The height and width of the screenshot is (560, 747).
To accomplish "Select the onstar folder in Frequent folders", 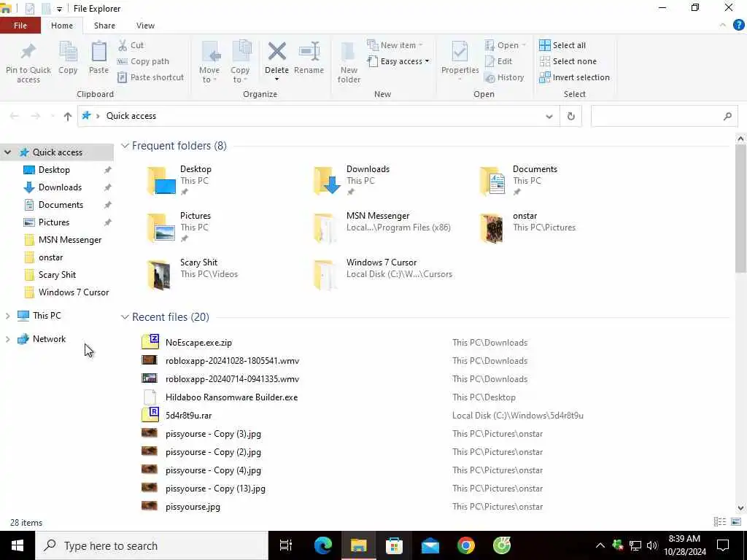I will tap(529, 227).
